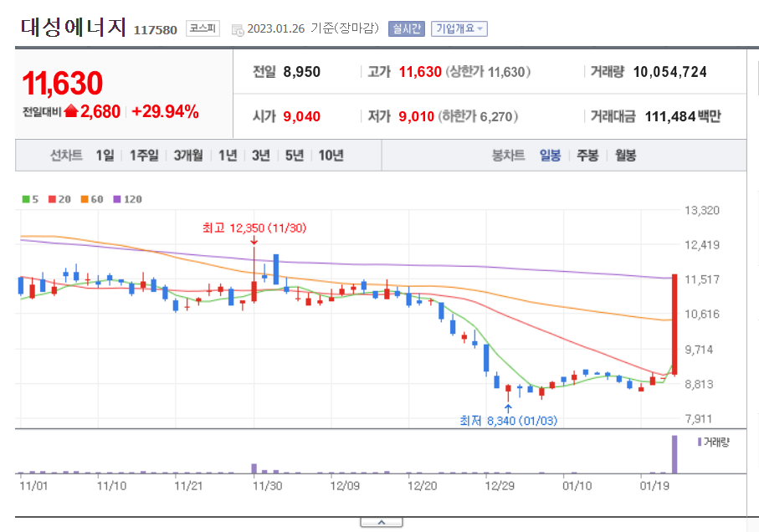Click the stock name 대성에너지

point(73,27)
